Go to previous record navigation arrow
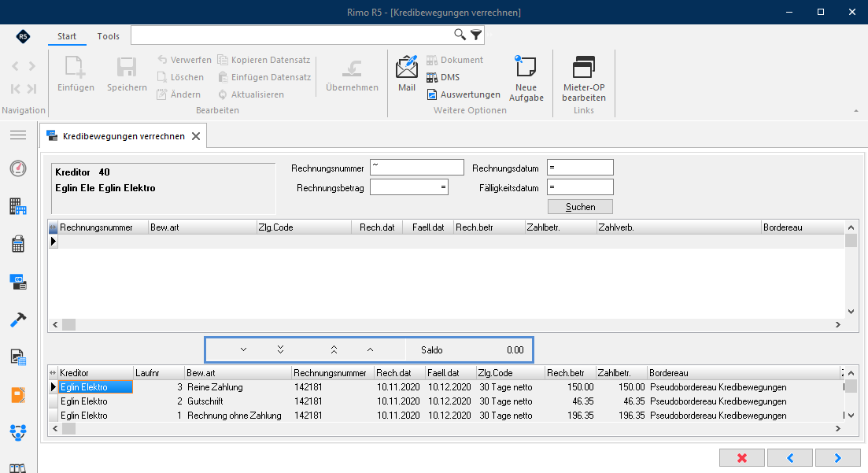Viewport: 868px width, 473px height. click(16, 66)
